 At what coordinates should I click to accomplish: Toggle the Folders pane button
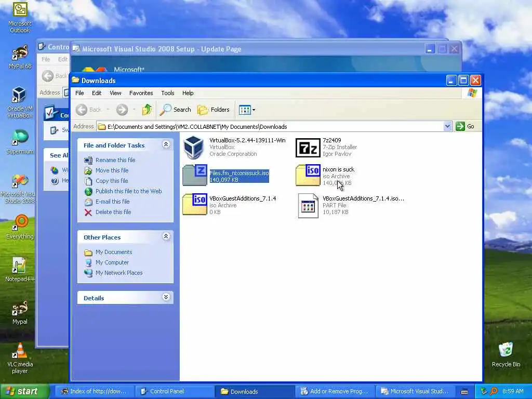pyautogui.click(x=214, y=110)
